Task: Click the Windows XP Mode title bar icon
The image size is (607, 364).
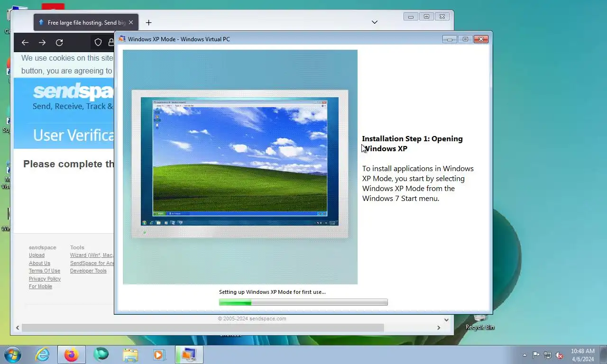Action: (x=122, y=39)
